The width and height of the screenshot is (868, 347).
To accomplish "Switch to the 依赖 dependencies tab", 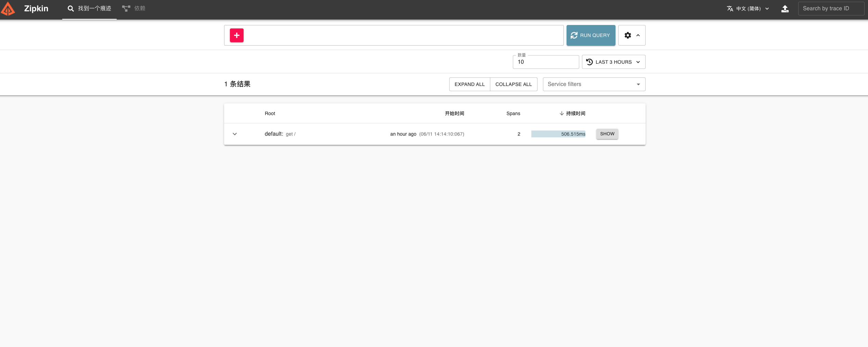I will pyautogui.click(x=134, y=9).
